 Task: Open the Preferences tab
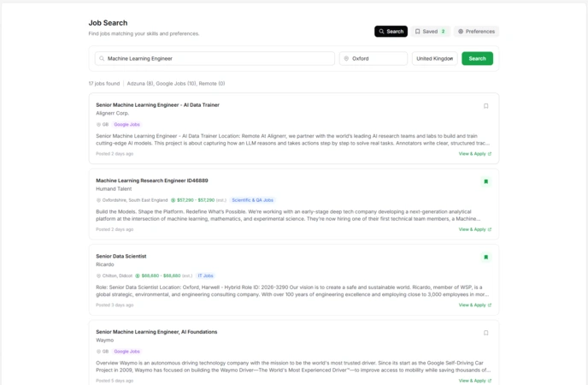(x=476, y=32)
